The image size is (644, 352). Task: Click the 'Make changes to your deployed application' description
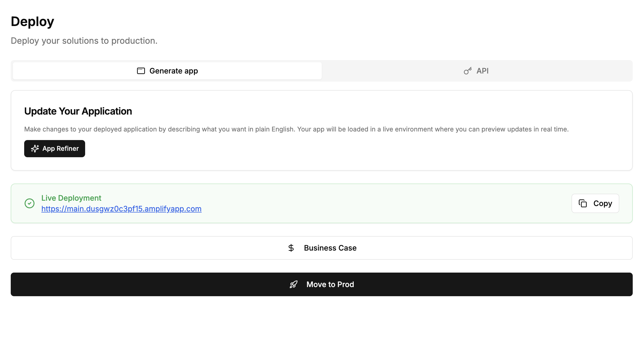(296, 129)
